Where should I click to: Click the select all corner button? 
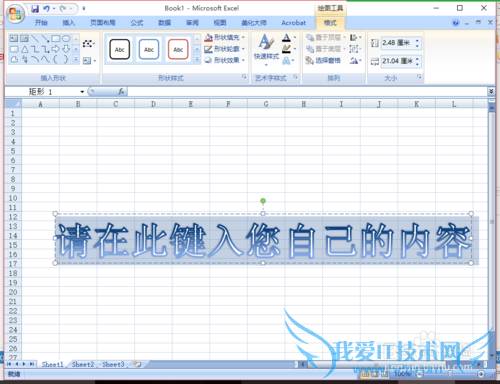coord(13,104)
